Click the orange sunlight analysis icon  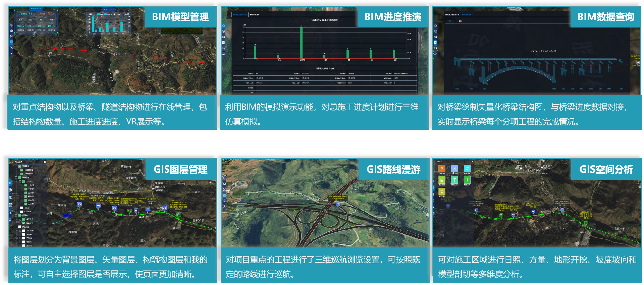[x=442, y=168]
